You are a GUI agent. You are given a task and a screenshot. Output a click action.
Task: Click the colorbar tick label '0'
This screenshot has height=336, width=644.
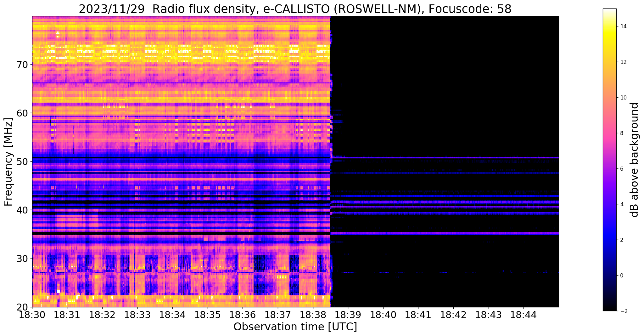pos(621,276)
